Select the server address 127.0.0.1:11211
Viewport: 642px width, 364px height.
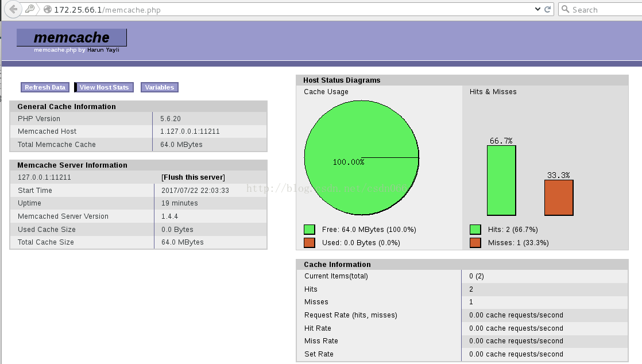point(44,177)
